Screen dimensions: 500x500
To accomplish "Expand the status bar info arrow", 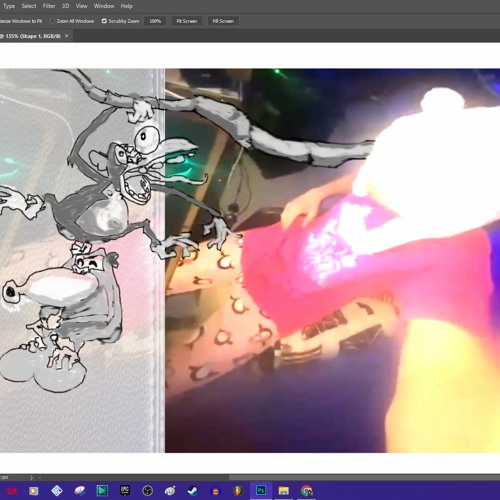I will click(31, 478).
